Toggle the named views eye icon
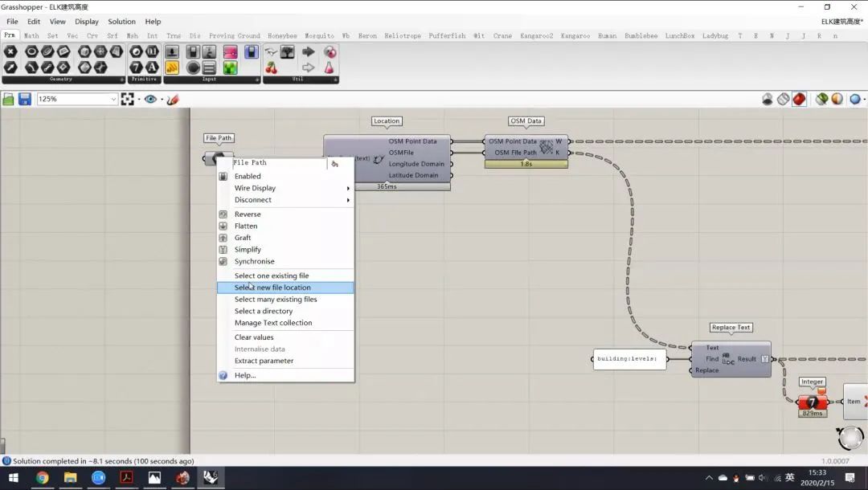 coord(150,99)
